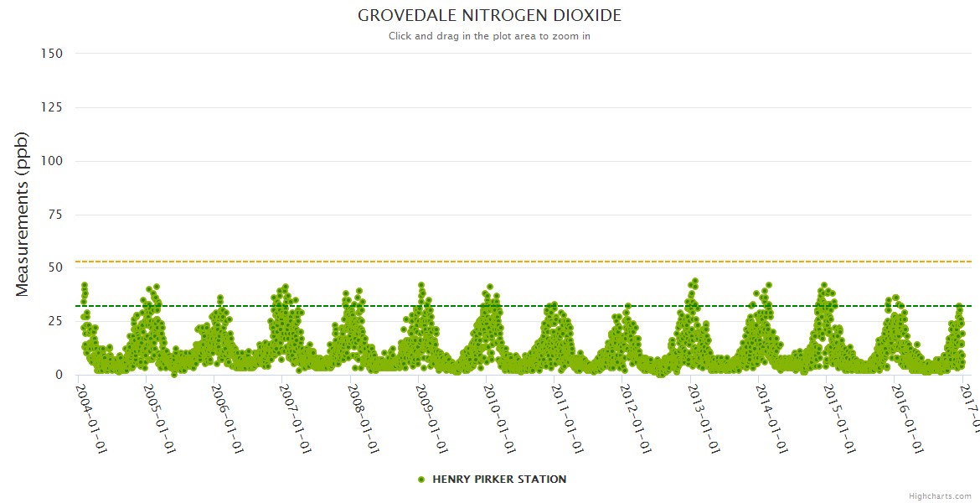The width and height of the screenshot is (980, 503).
Task: Click the 100 y-axis label
Action: coord(52,161)
